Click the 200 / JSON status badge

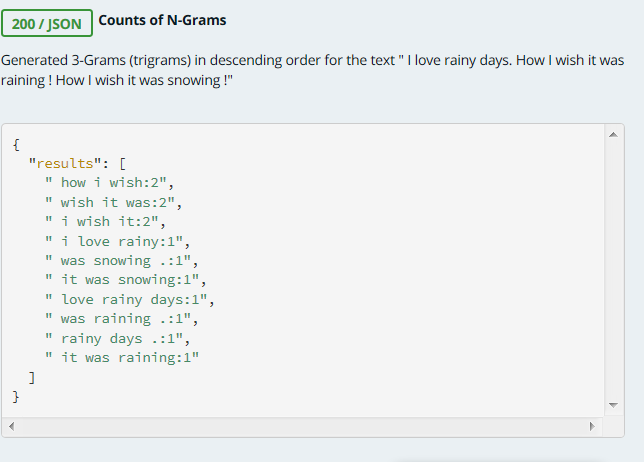47,22
